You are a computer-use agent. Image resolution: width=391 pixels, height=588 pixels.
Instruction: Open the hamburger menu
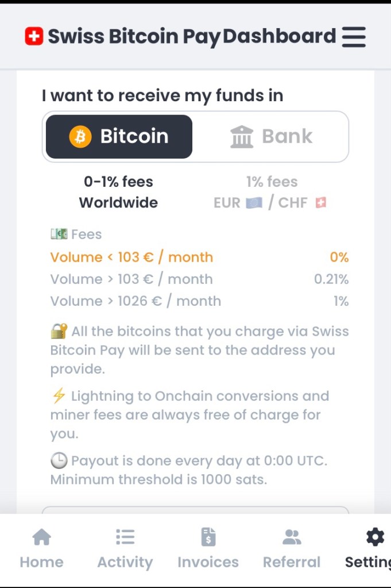pyautogui.click(x=354, y=37)
